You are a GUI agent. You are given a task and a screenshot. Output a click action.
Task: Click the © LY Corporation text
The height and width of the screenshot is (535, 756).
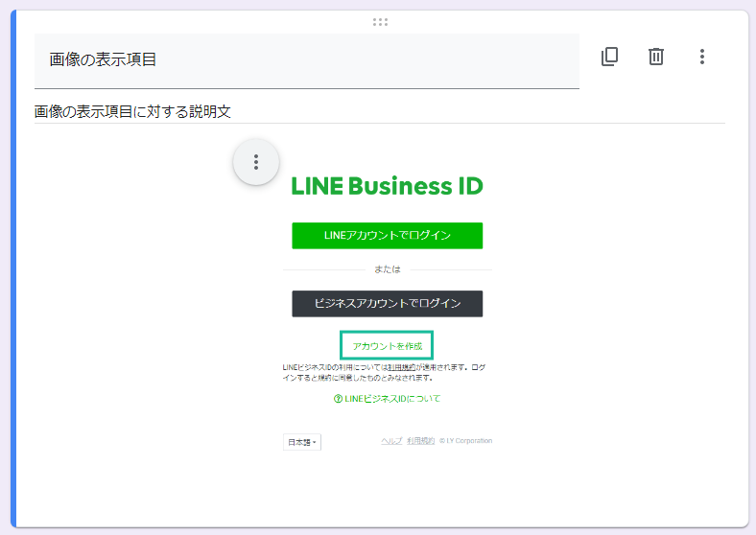[465, 440]
